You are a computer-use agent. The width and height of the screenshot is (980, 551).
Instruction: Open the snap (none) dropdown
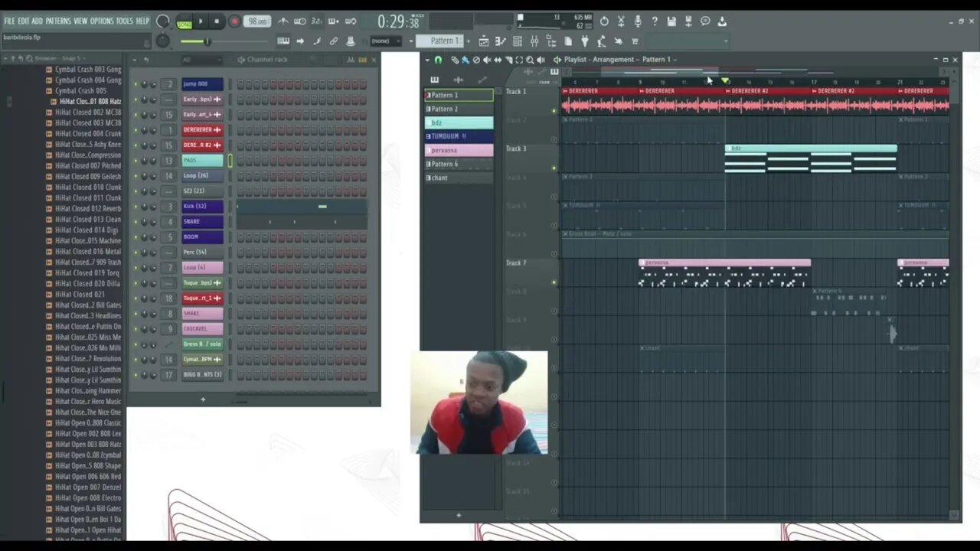387,41
